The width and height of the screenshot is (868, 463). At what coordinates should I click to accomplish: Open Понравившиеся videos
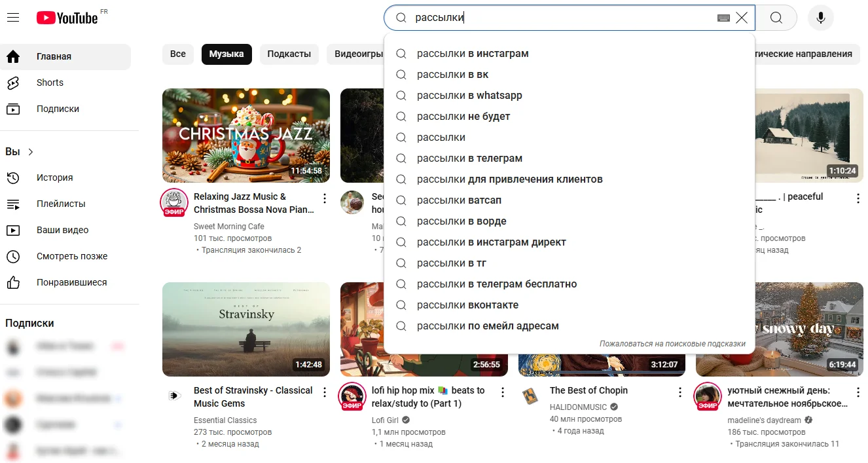(71, 282)
